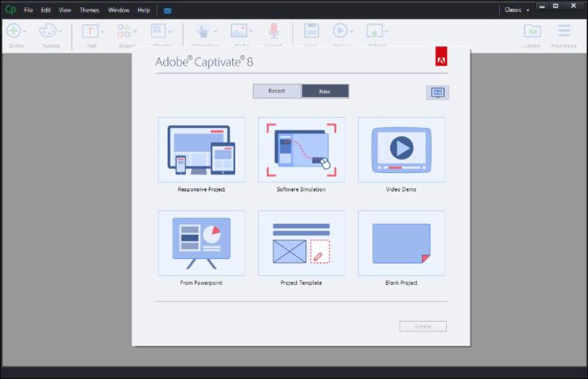The width and height of the screenshot is (588, 379).
Task: Select the From Powerpoint thumbnail
Action: pos(201,243)
